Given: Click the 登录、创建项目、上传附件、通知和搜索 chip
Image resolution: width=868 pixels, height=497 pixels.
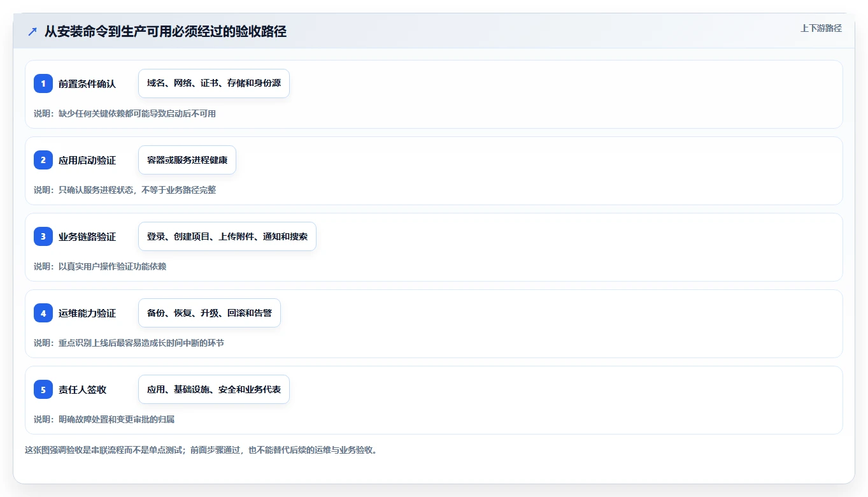Looking at the screenshot, I should point(227,236).
